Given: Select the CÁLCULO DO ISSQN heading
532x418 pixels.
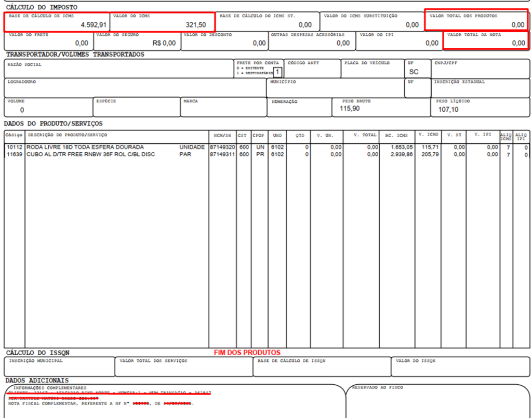Looking at the screenshot, I should pyautogui.click(x=37, y=353).
